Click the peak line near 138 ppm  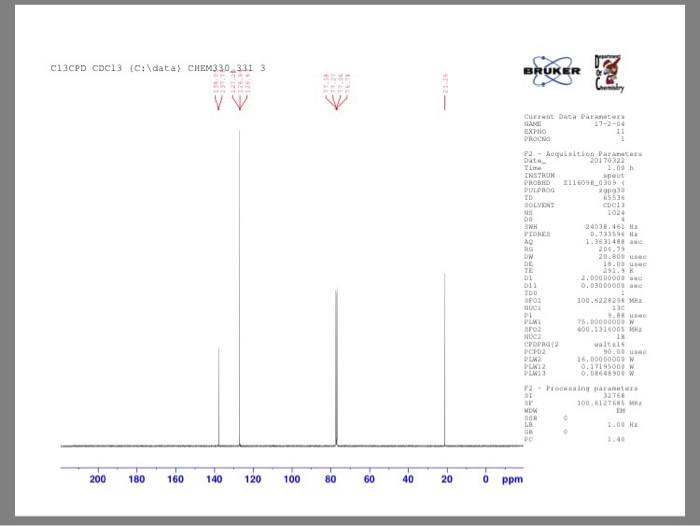[x=219, y=397]
